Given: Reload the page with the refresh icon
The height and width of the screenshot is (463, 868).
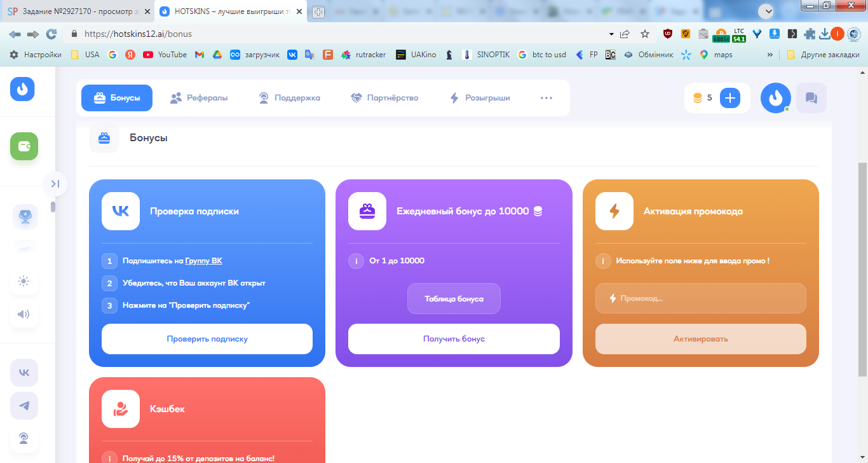Looking at the screenshot, I should click(51, 34).
